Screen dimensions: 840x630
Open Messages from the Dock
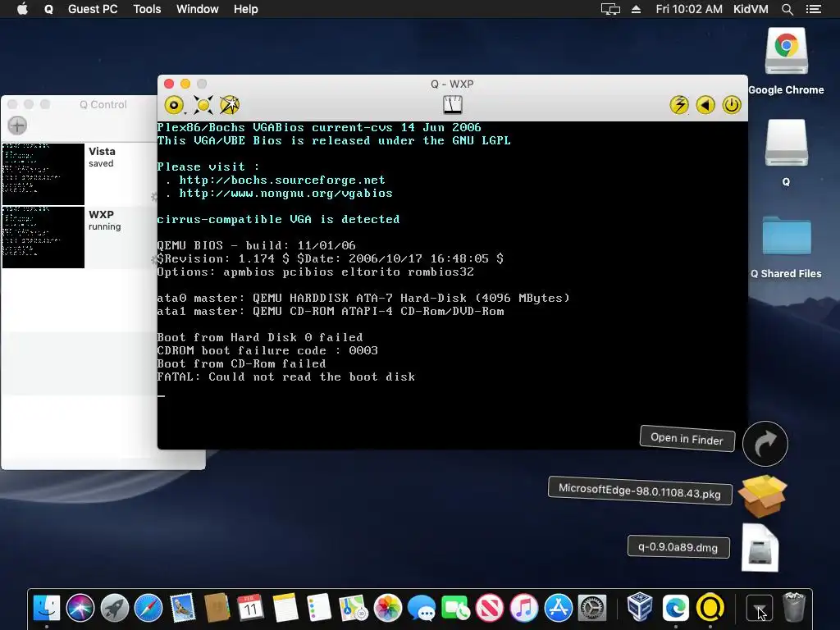pyautogui.click(x=422, y=608)
